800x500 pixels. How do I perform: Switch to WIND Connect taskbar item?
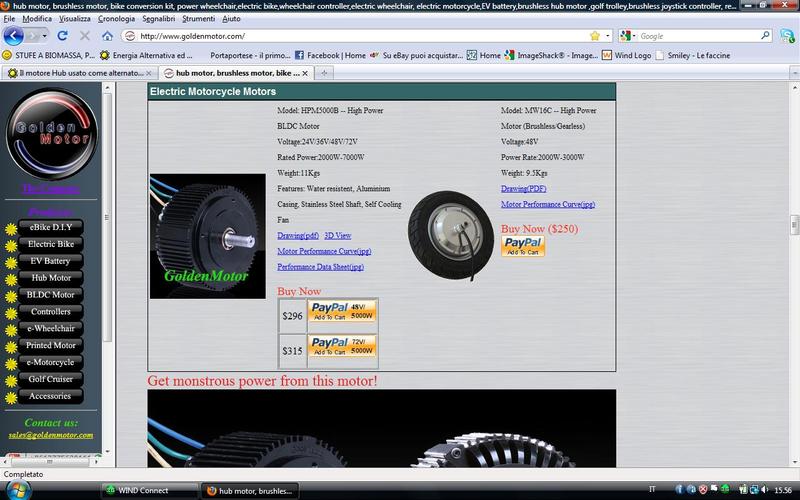coord(149,491)
